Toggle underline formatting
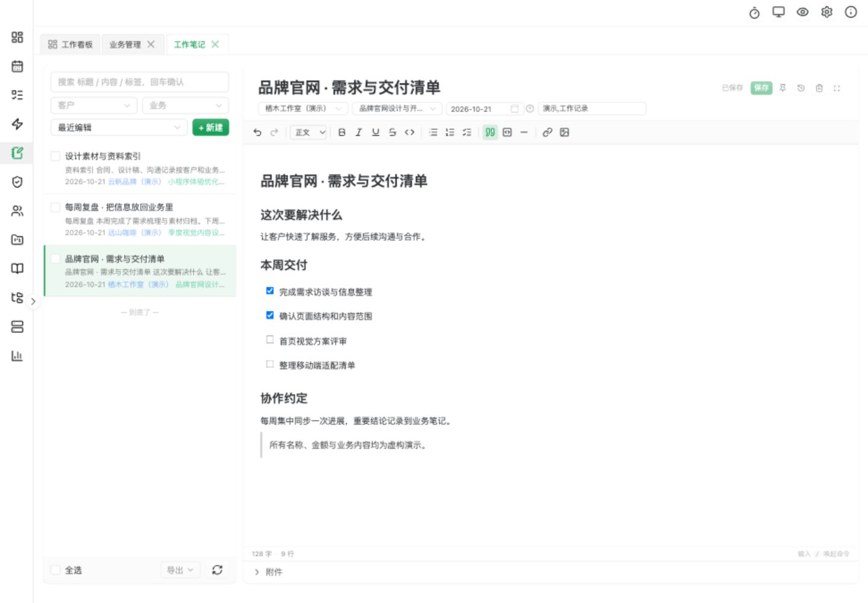Image resolution: width=868 pixels, height=603 pixels. pos(376,132)
